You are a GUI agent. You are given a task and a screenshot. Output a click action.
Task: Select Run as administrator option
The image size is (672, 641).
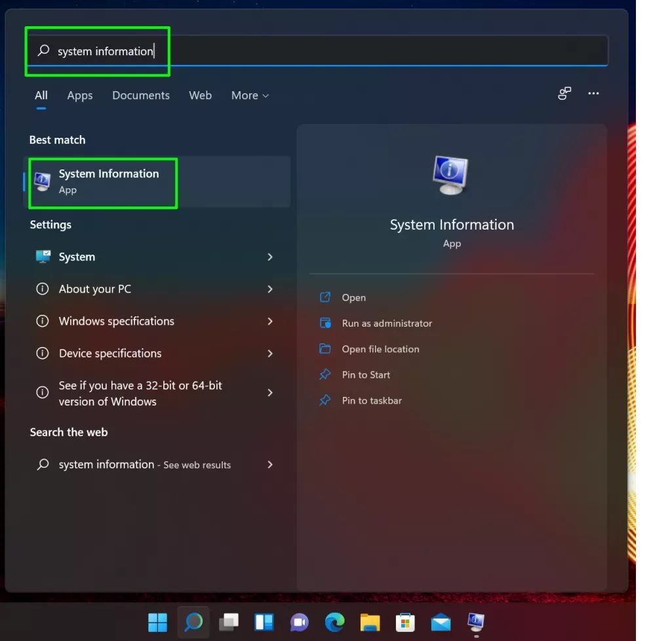386,323
